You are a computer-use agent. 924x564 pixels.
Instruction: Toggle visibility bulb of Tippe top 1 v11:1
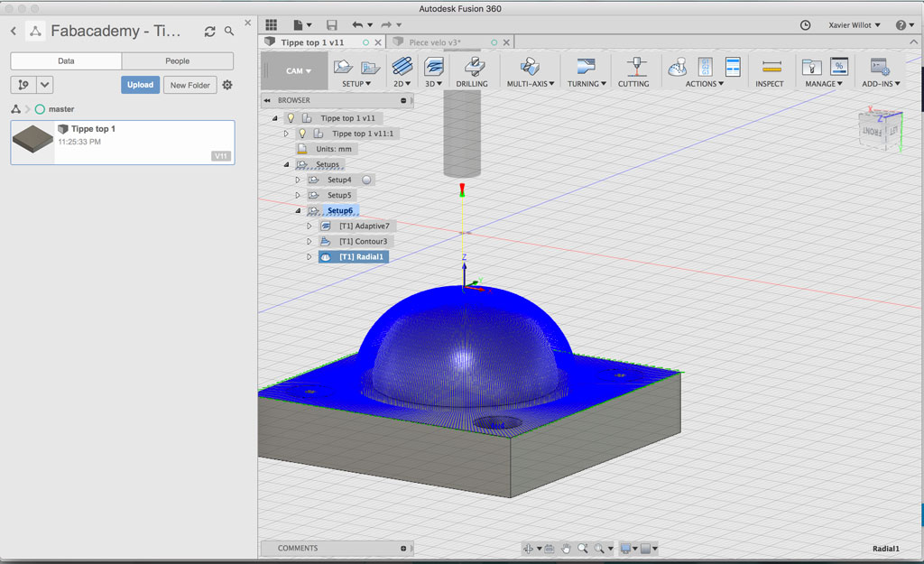[302, 134]
